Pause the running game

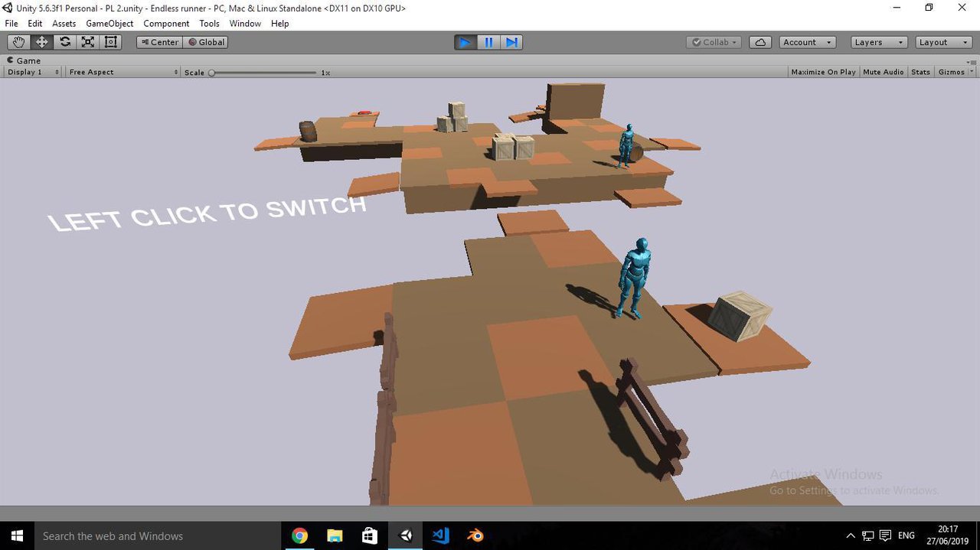click(x=488, y=42)
